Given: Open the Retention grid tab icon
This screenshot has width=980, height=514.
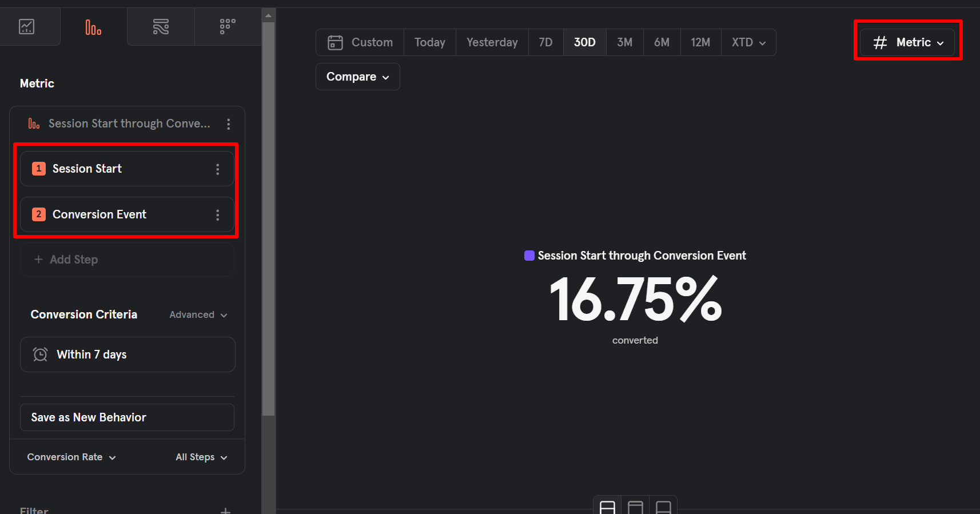Looking at the screenshot, I should coord(228,27).
